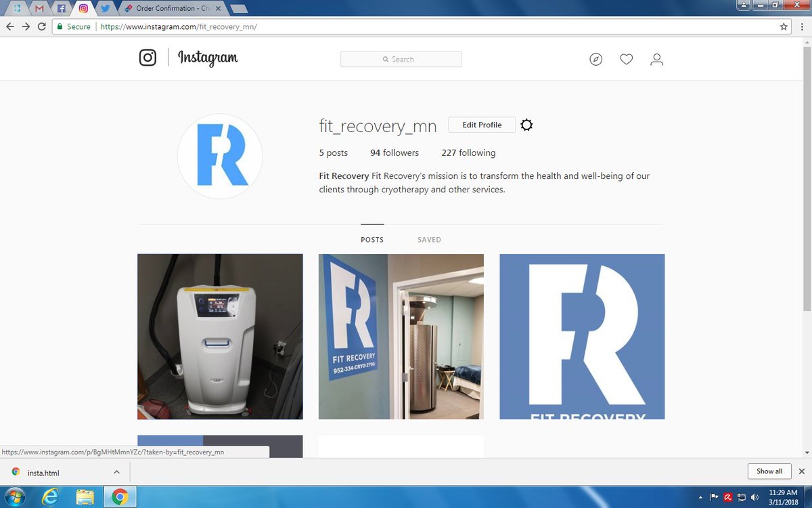812x508 pixels.
Task: Switch to the Twitter browser tab
Action: (104, 9)
